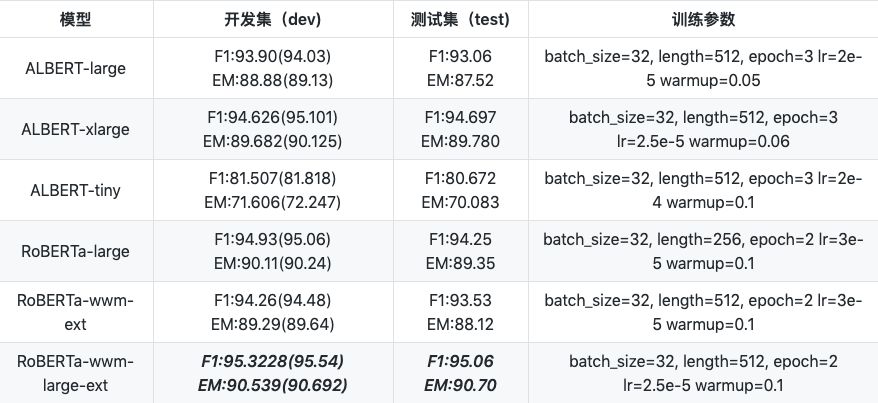
Task: Click the ALBERT-tiny dev score F1:81.507(81.818)
Action: coord(269,179)
